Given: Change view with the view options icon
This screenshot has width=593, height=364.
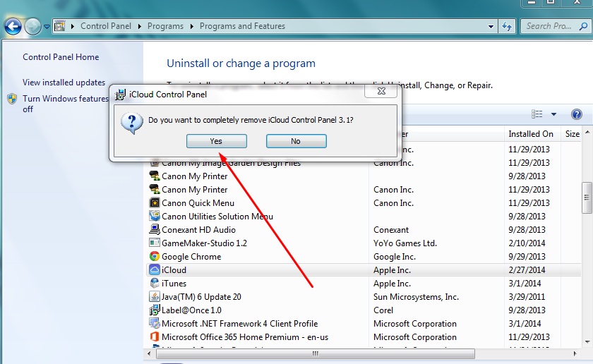Looking at the screenshot, I should tap(537, 114).
